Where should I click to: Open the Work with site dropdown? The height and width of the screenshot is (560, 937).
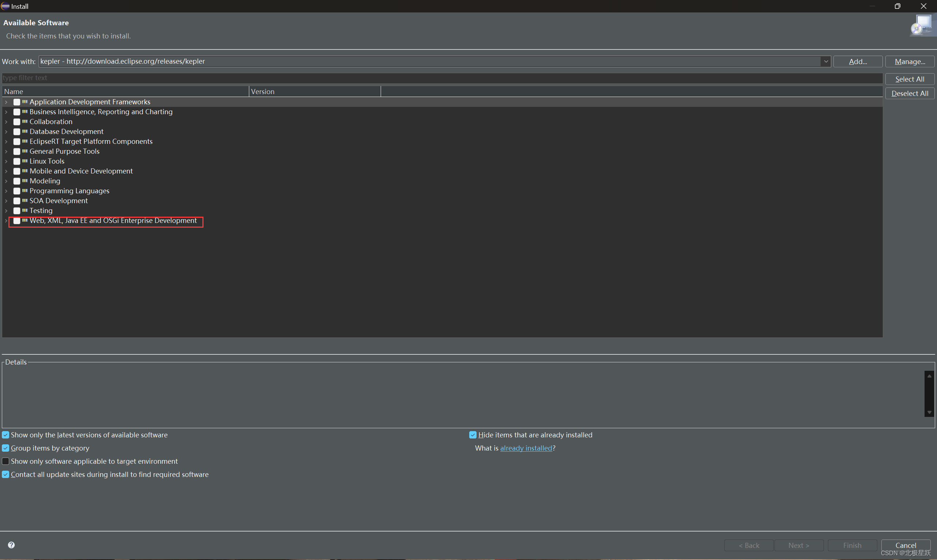click(x=826, y=61)
